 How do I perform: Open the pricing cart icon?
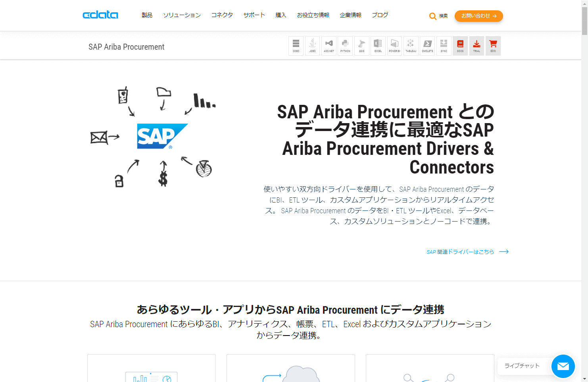[493, 46]
